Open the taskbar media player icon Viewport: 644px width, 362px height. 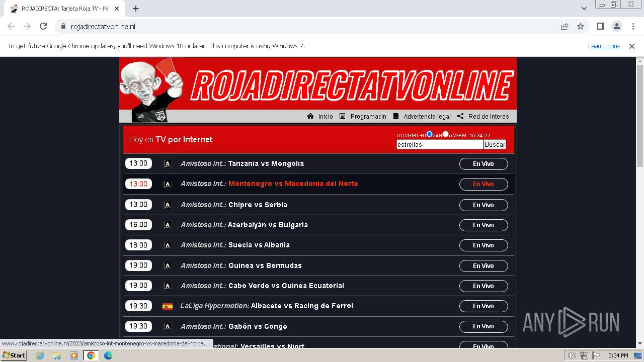click(x=74, y=355)
